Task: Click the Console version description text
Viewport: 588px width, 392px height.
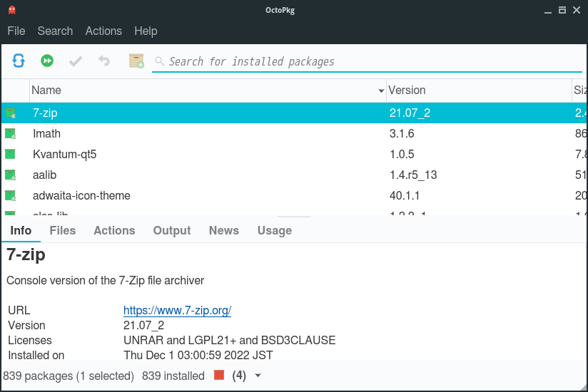Action: [106, 280]
